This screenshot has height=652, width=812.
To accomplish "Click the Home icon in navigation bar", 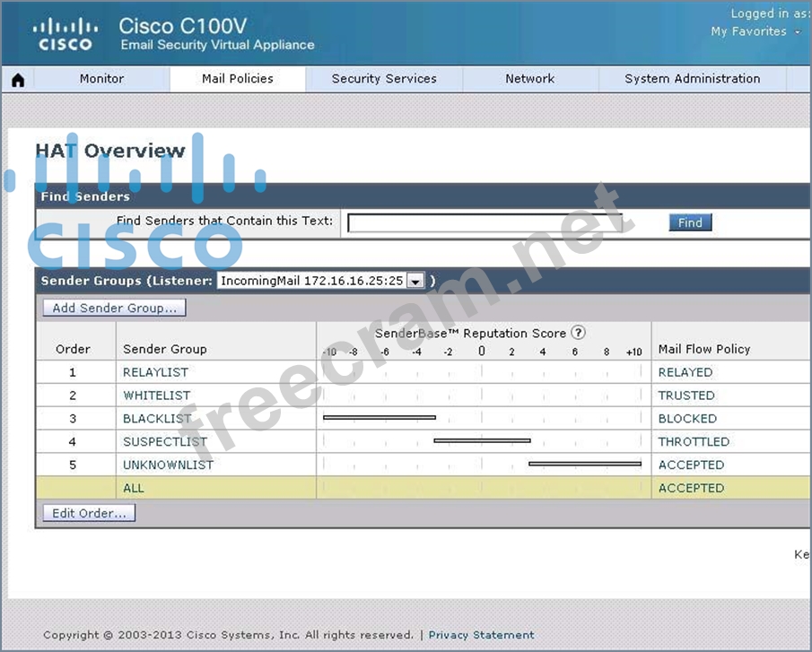I will tap(18, 80).
